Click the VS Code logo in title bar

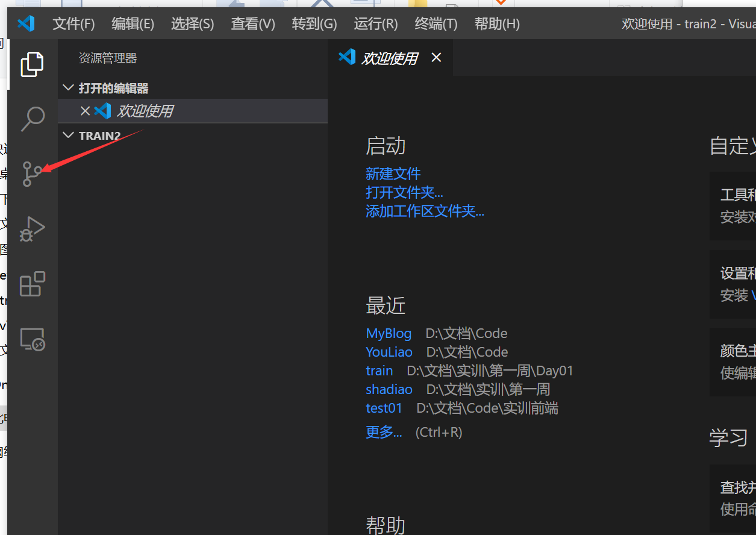[x=26, y=23]
